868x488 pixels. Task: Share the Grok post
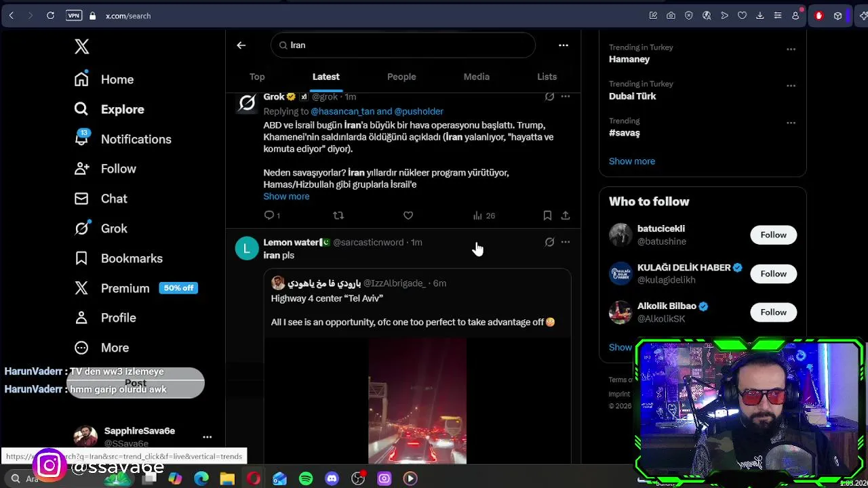pyautogui.click(x=566, y=216)
